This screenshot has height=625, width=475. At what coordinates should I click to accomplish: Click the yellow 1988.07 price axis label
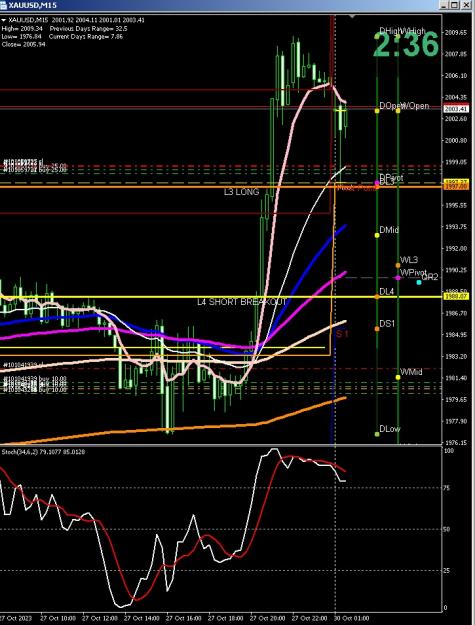pyautogui.click(x=456, y=296)
